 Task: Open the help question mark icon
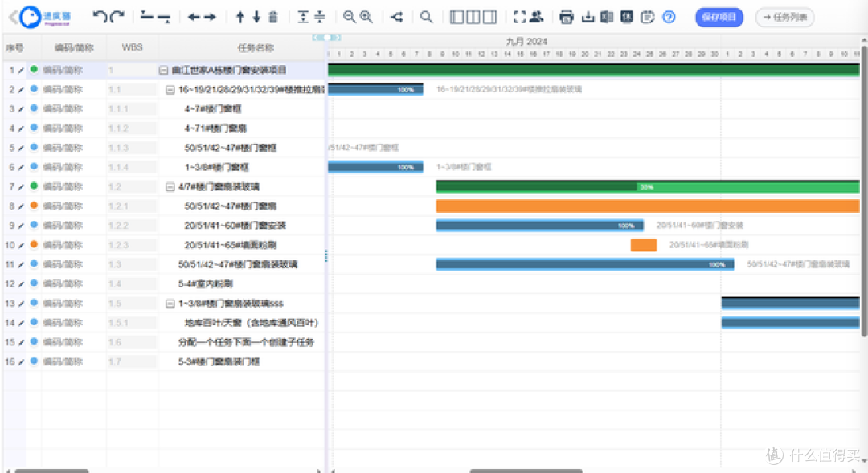tap(669, 17)
